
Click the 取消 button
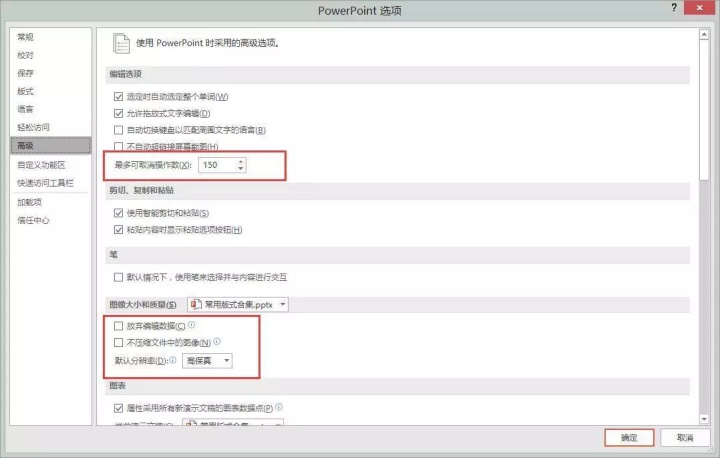coord(685,438)
